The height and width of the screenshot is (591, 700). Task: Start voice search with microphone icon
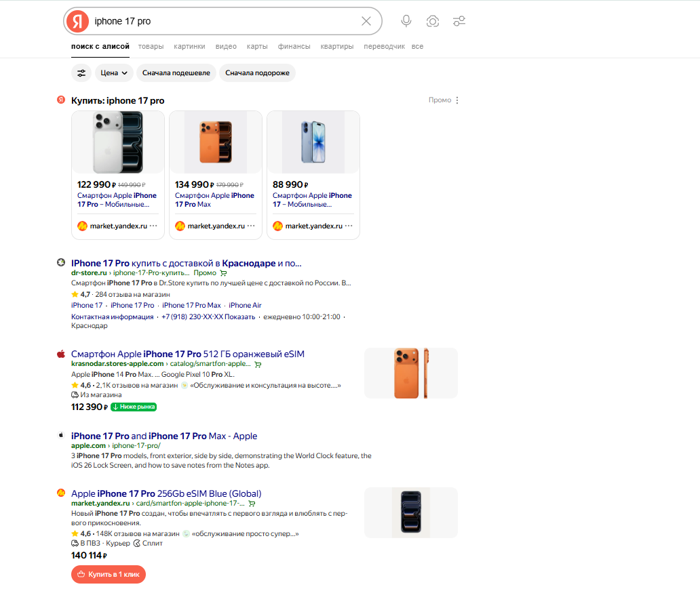coord(406,21)
